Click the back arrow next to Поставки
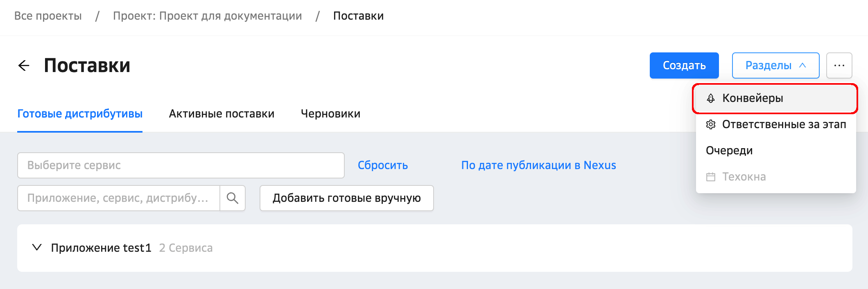This screenshot has width=868, height=289. click(x=24, y=65)
